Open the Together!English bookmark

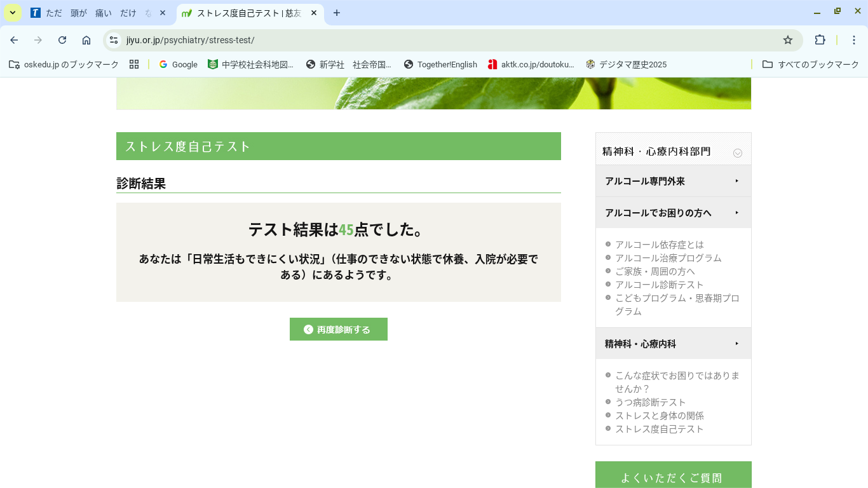click(440, 64)
